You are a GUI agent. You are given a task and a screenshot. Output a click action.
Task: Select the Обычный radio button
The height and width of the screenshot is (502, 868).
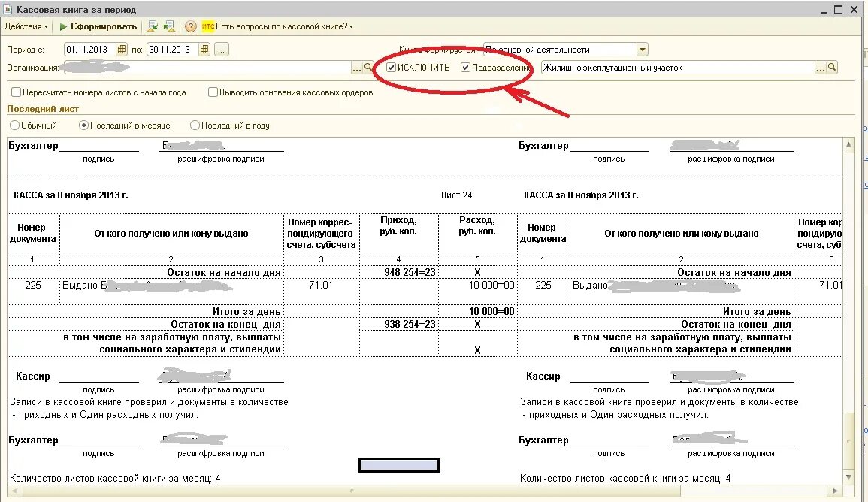tap(14, 125)
